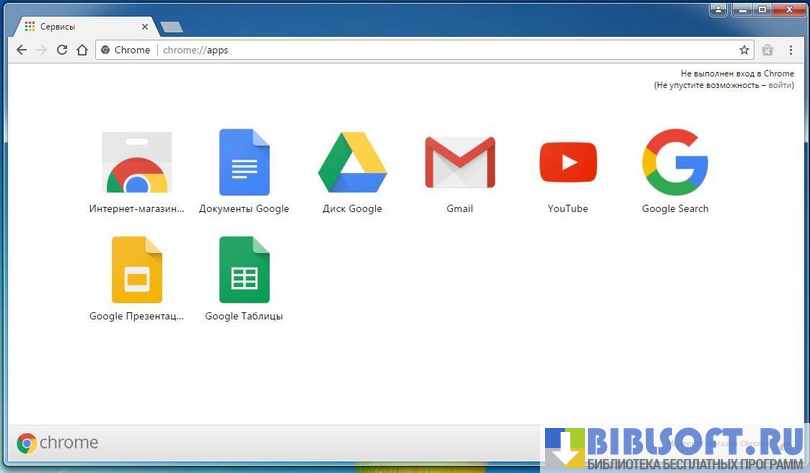Open the Диск Google app

point(352,163)
